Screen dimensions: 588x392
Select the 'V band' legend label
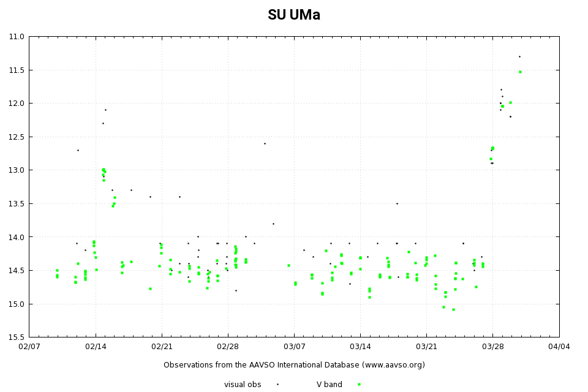coord(329,385)
